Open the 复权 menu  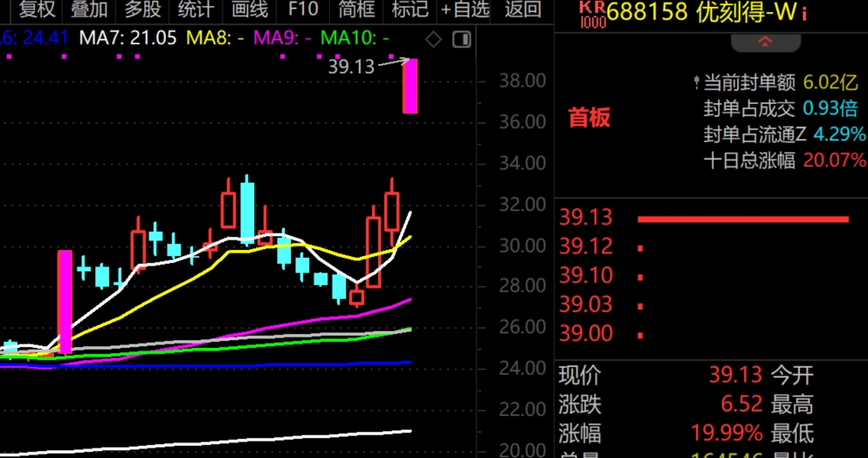click(x=37, y=10)
